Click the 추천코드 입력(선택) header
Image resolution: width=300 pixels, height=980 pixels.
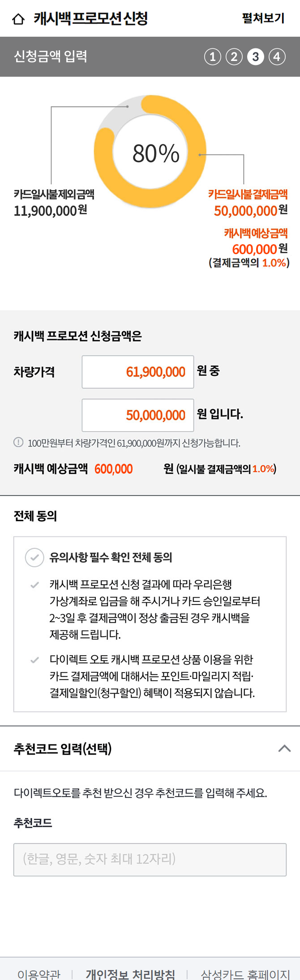(63, 748)
